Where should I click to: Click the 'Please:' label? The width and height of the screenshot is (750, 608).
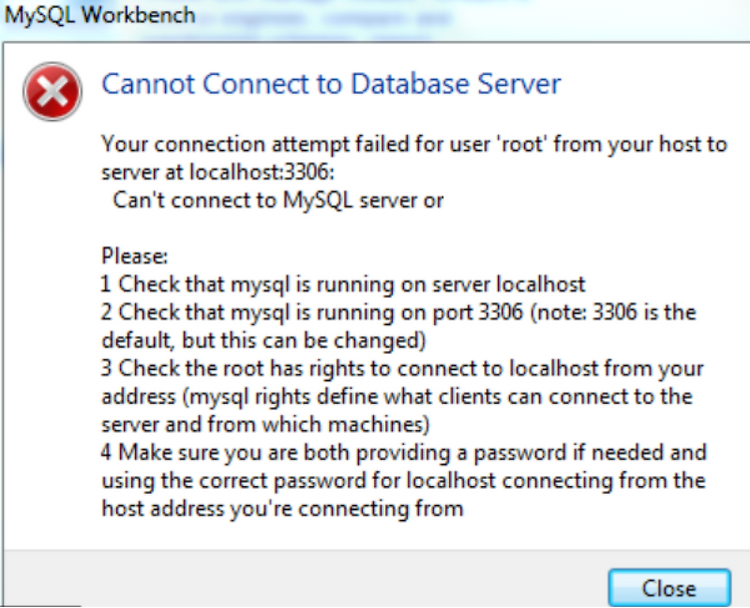[x=134, y=256]
